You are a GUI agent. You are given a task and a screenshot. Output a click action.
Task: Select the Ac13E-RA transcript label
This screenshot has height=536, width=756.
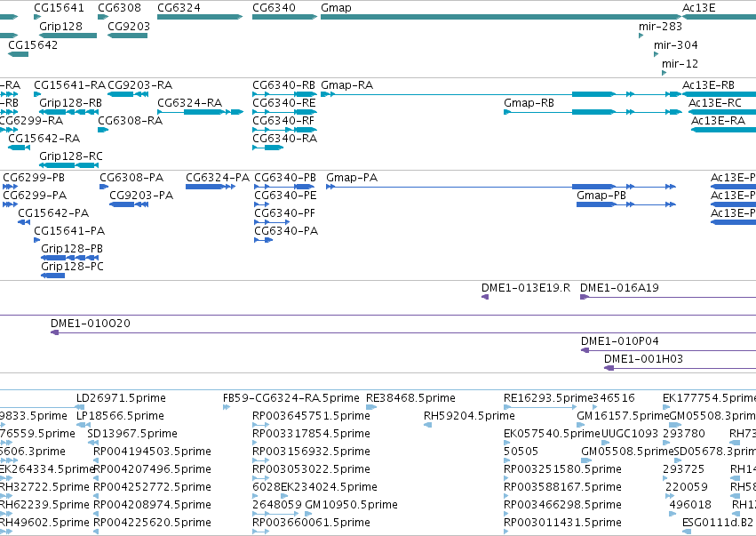tap(719, 121)
